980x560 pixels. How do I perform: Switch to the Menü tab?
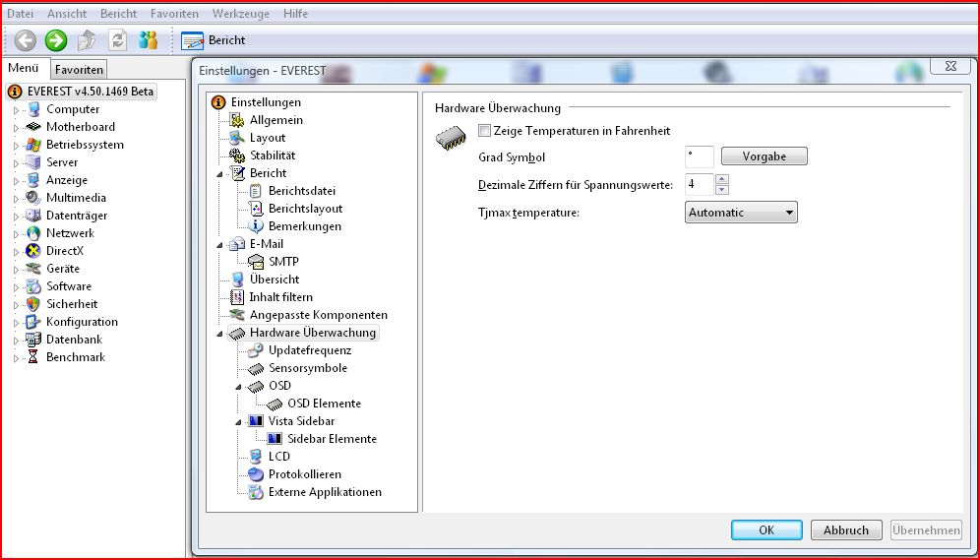(24, 68)
